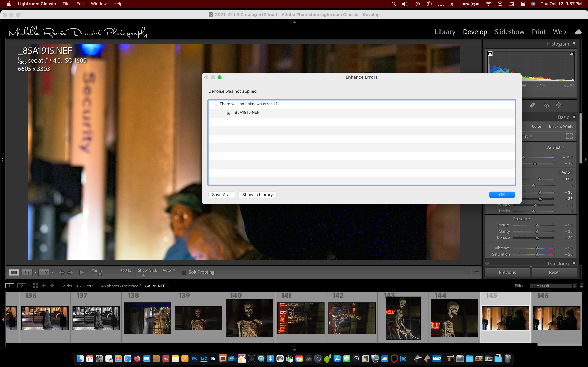Start the slideshow play button in toolbar
The image size is (588, 367).
[x=82, y=272]
